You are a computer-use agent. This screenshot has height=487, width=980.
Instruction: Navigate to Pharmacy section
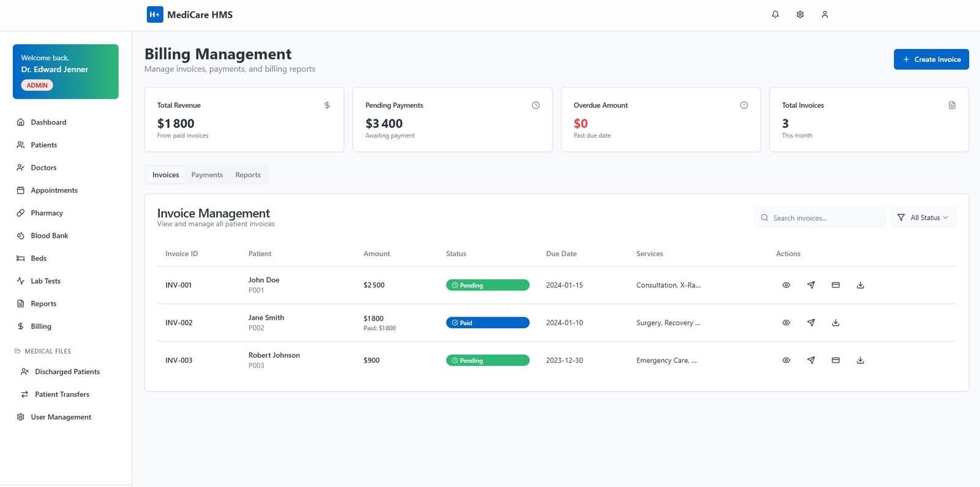coord(66,213)
